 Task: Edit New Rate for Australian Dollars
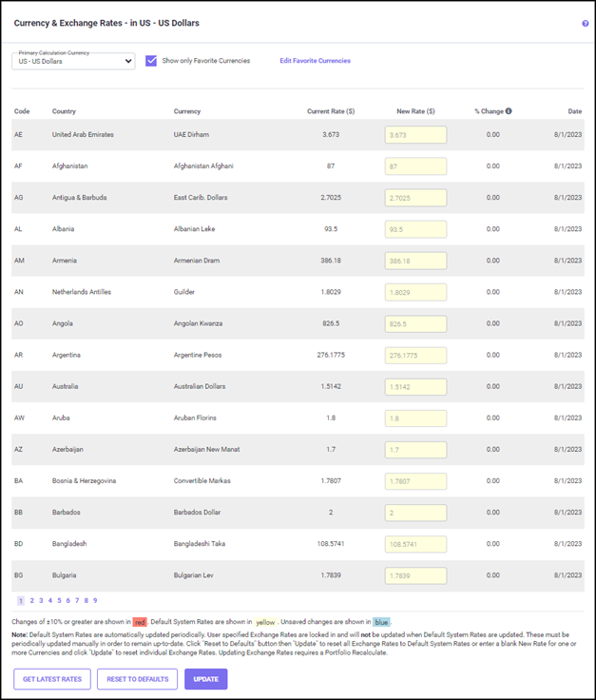pos(415,387)
